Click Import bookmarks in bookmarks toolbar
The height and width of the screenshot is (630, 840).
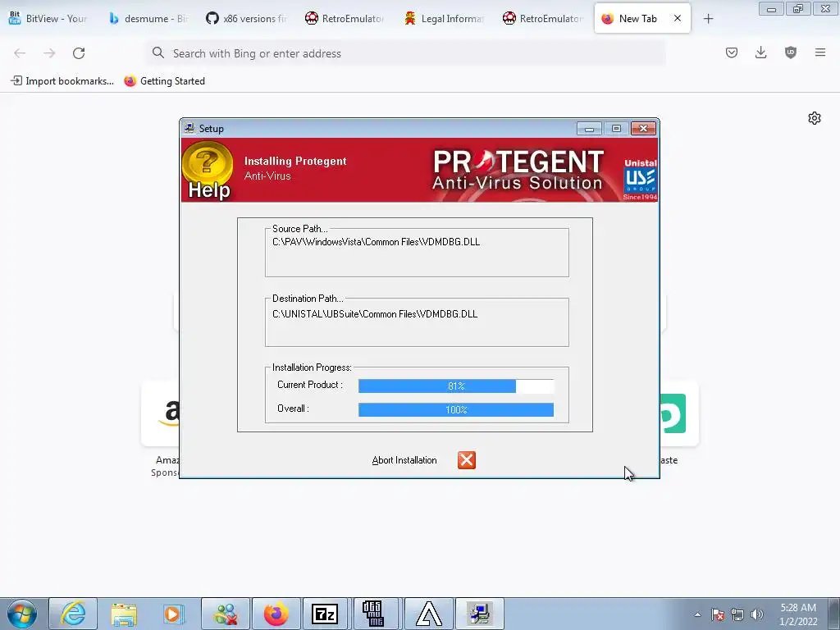62,81
